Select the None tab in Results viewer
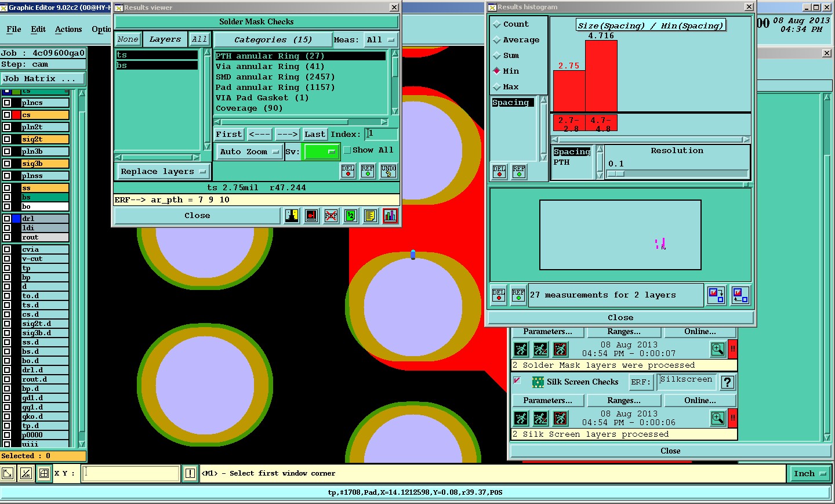This screenshot has height=504, width=835. tap(128, 39)
